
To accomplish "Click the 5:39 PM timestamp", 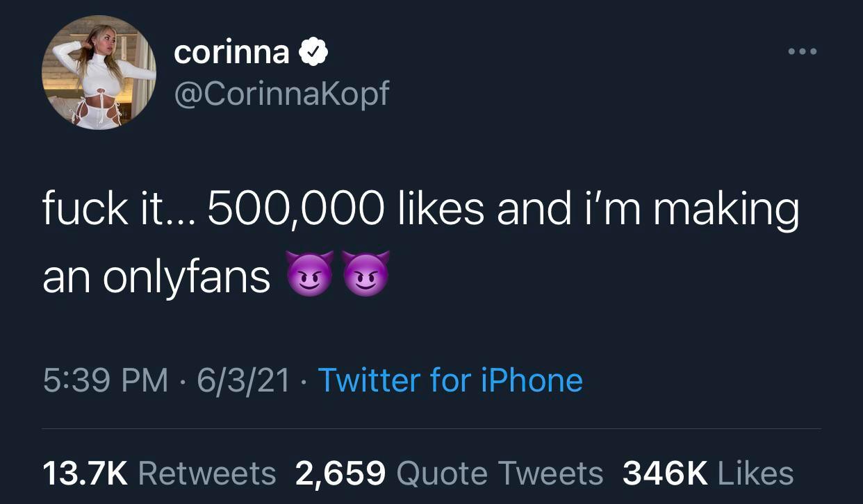I will tap(106, 380).
